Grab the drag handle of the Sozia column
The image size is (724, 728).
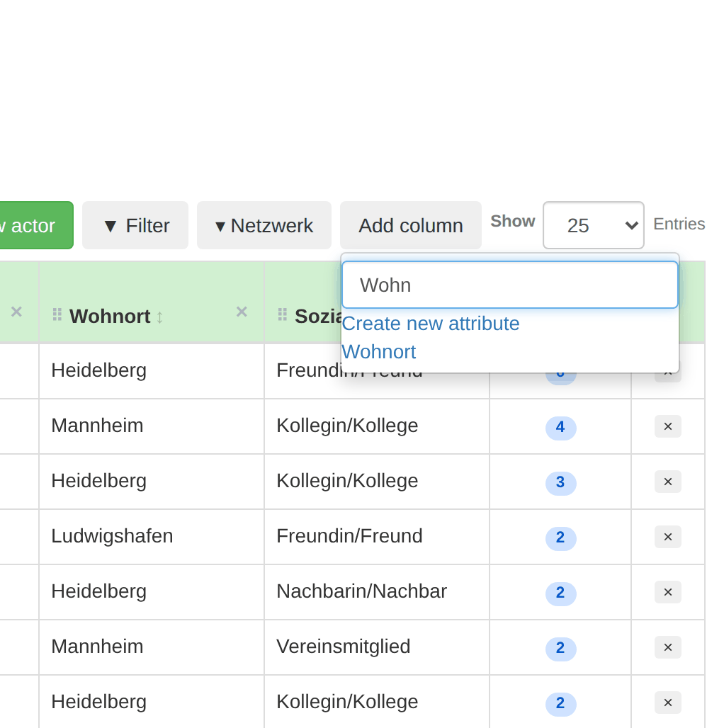point(283,315)
